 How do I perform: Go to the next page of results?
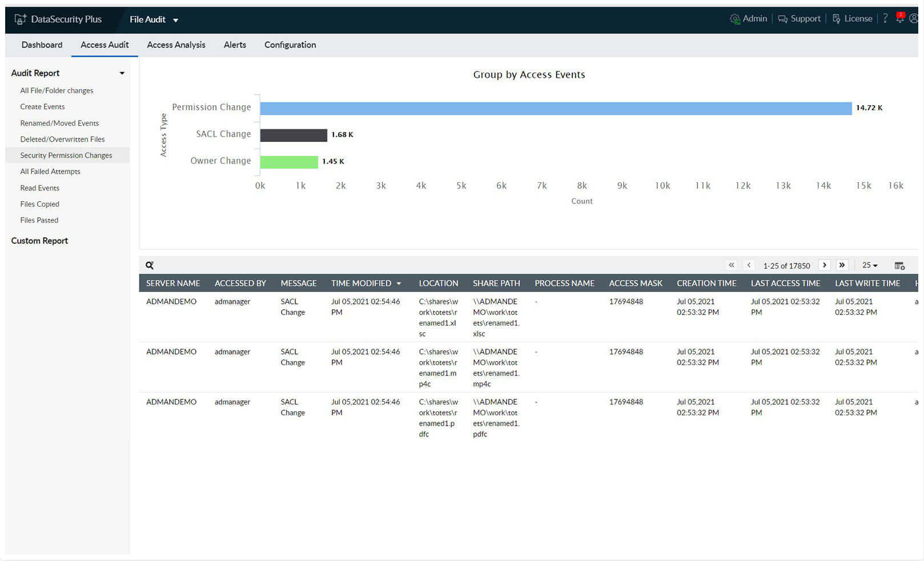point(825,265)
